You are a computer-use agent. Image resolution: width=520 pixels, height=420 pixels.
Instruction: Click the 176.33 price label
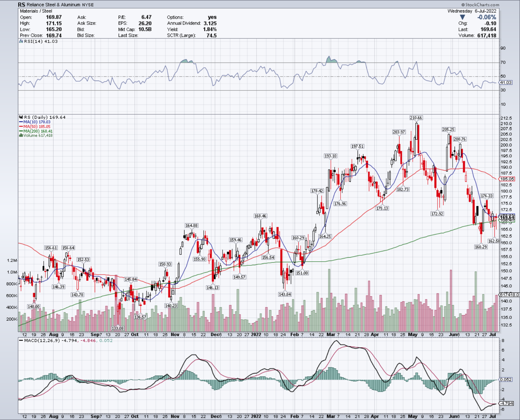[x=487, y=196]
